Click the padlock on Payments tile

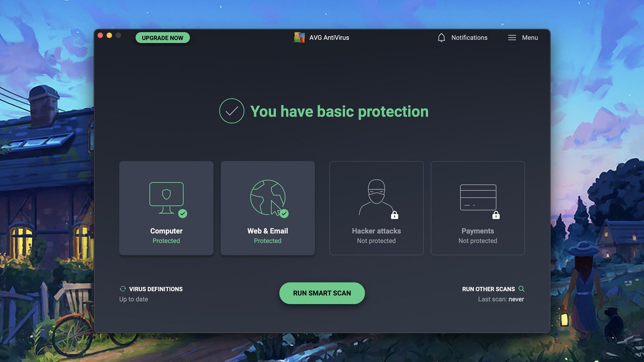[x=496, y=215]
